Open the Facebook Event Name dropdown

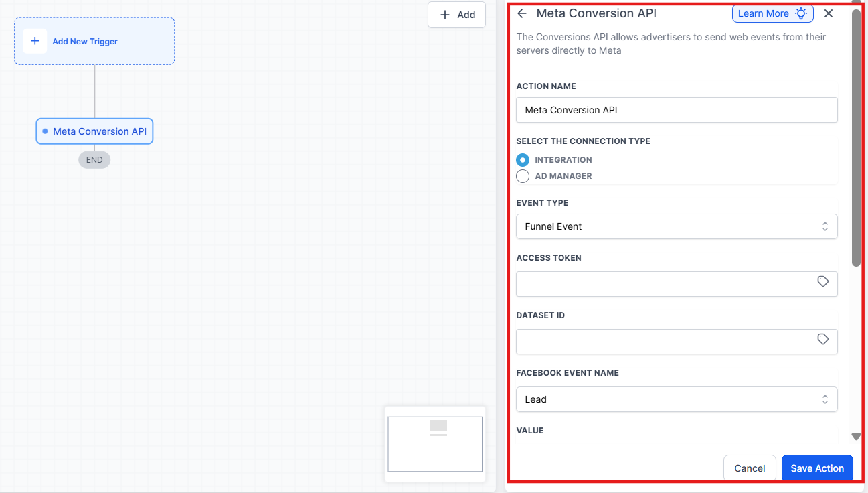[677, 399]
